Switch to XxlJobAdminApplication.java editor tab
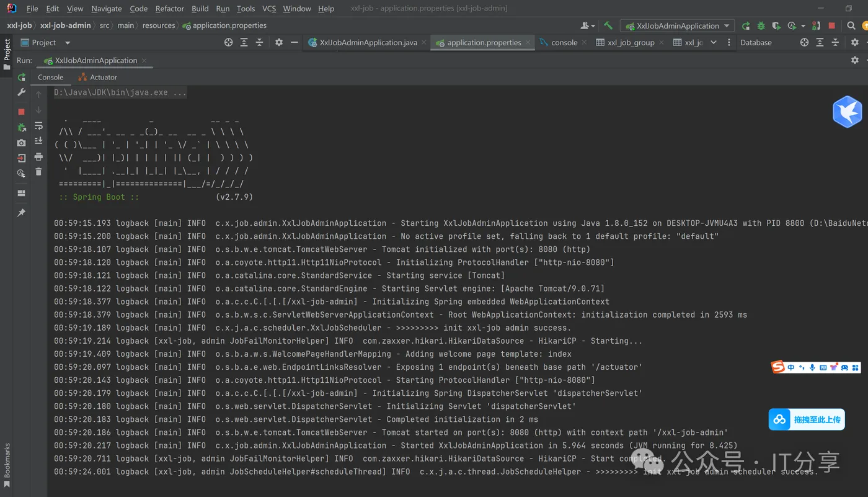The width and height of the screenshot is (868, 497). click(x=368, y=42)
